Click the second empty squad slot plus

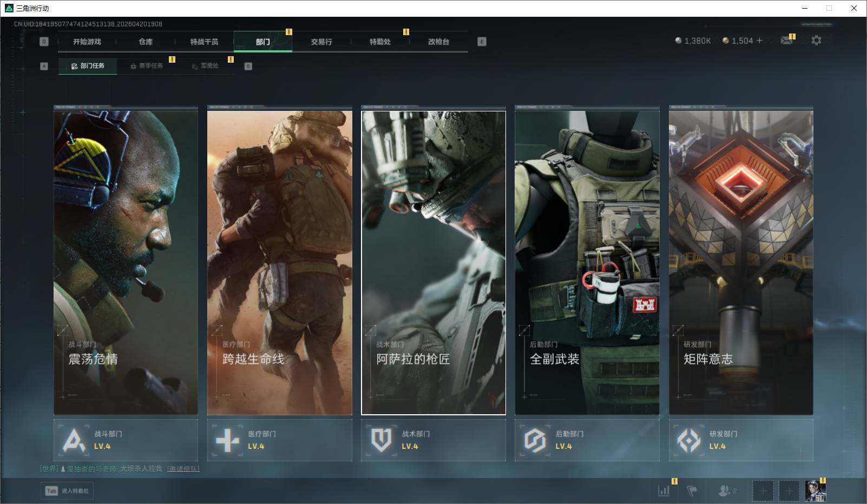coord(789,491)
